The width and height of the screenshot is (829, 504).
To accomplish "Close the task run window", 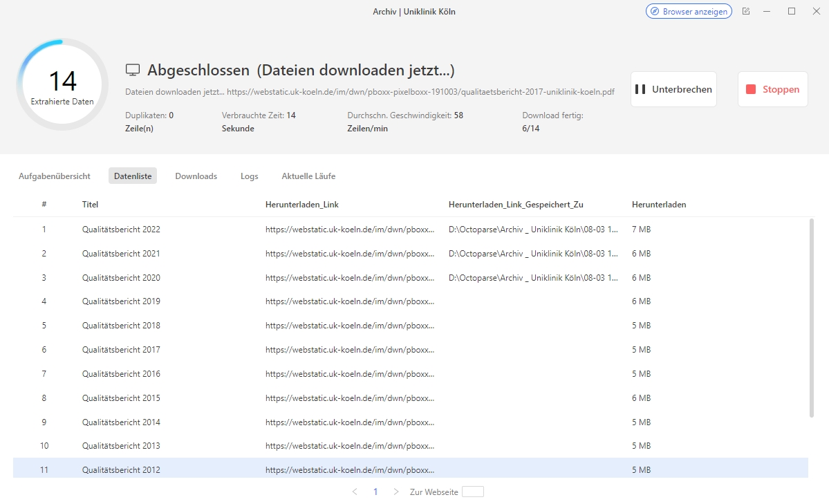I will [817, 11].
